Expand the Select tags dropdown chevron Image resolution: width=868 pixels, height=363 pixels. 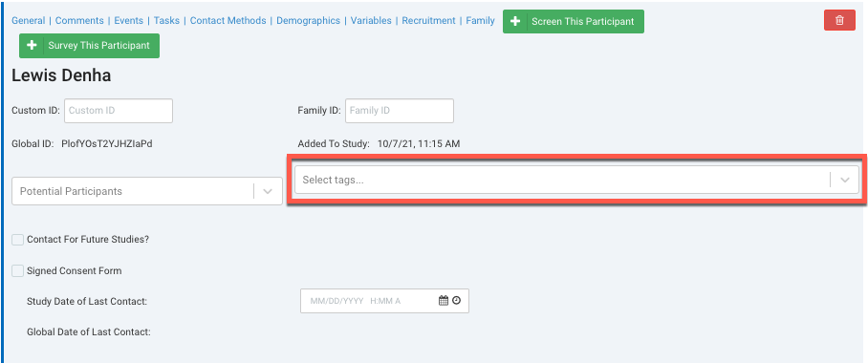pyautogui.click(x=845, y=180)
